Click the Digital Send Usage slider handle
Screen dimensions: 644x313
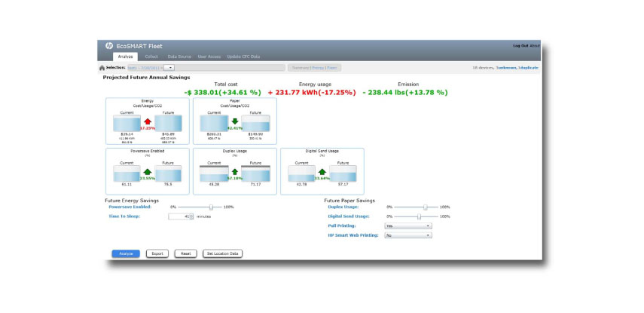pyautogui.click(x=419, y=216)
